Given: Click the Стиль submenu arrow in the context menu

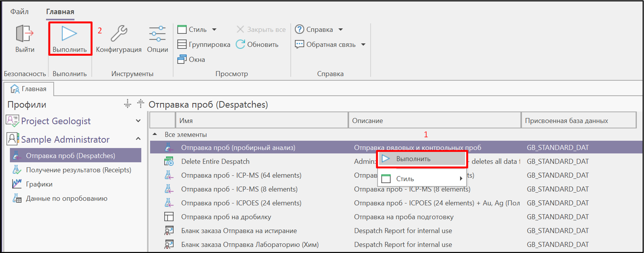Looking at the screenshot, I should click(461, 178).
